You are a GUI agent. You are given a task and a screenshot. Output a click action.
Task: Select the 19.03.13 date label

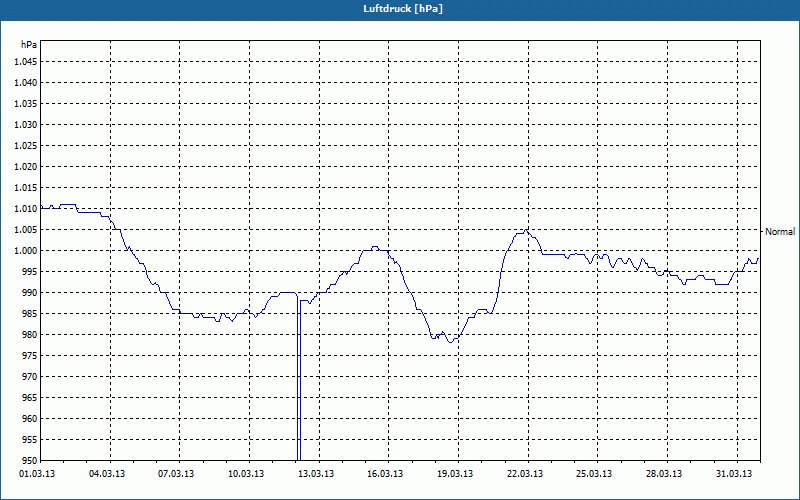[x=455, y=474]
